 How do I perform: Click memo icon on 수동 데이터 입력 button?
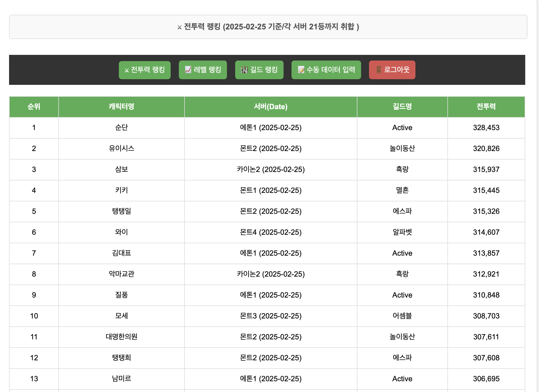301,70
